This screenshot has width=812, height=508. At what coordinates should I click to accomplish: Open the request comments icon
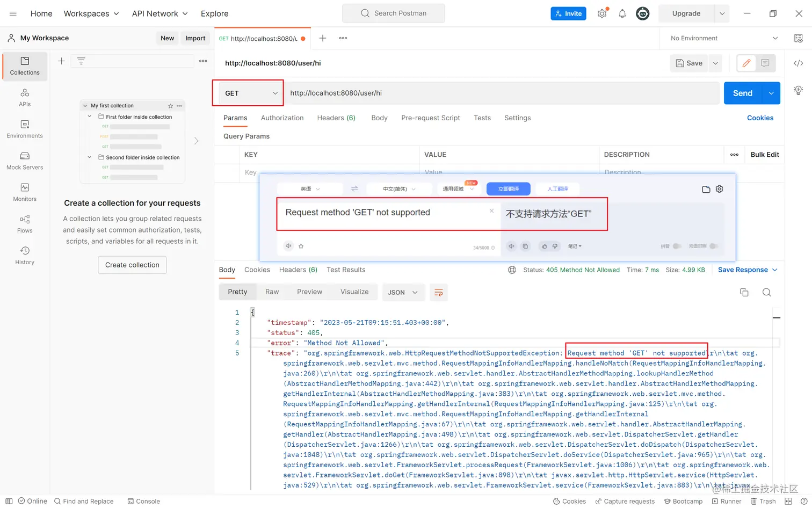tap(765, 63)
